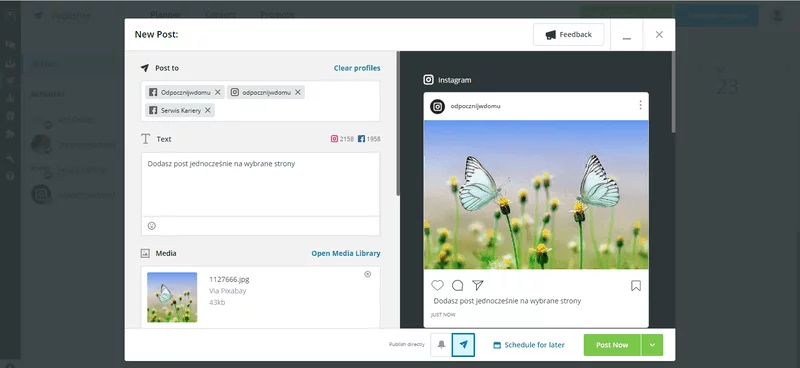This screenshot has height=368, width=800.
Task: Open Instagram preview three-dot menu
Action: click(640, 105)
